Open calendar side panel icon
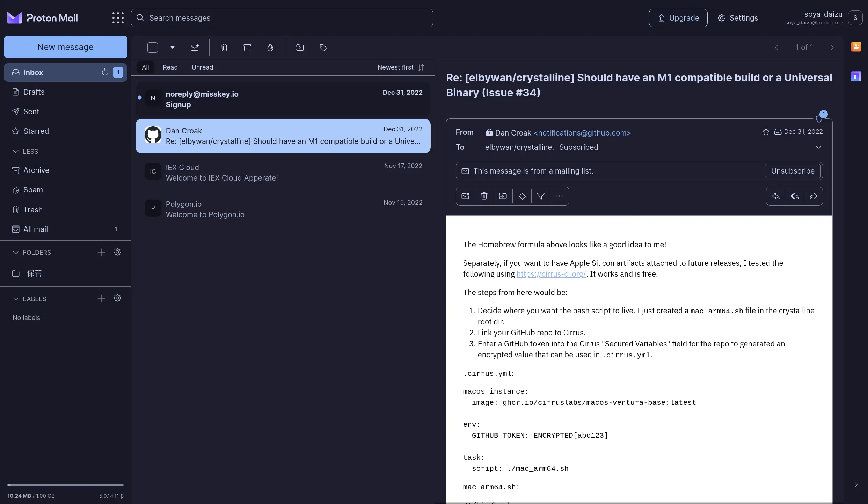This screenshot has width=868, height=504. pos(856,76)
